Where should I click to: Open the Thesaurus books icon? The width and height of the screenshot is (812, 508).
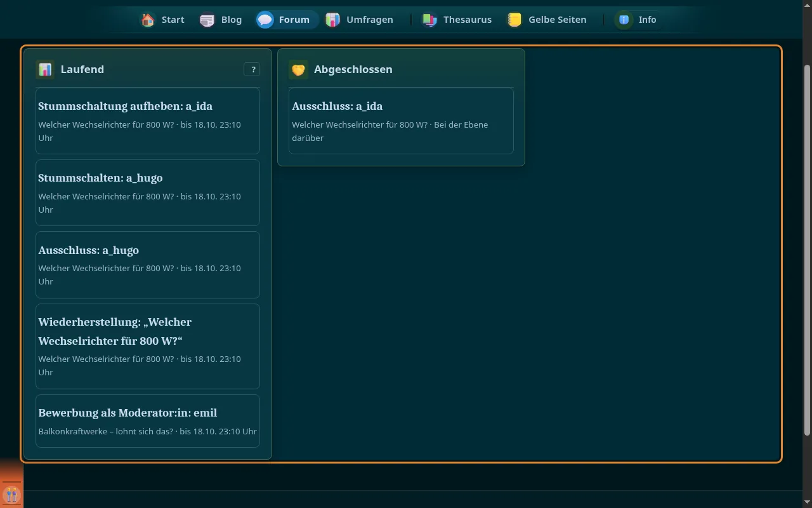(429, 20)
